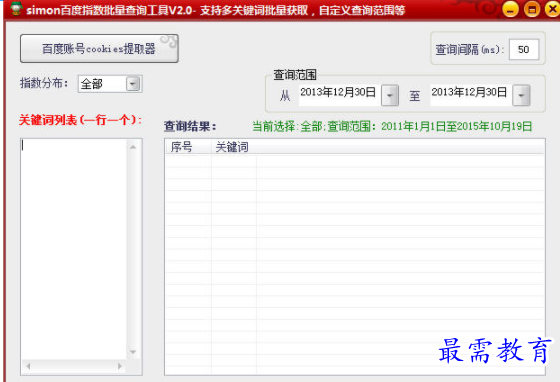Click keyword list scroll down arrow
This screenshot has width=560, height=382.
pos(133,352)
